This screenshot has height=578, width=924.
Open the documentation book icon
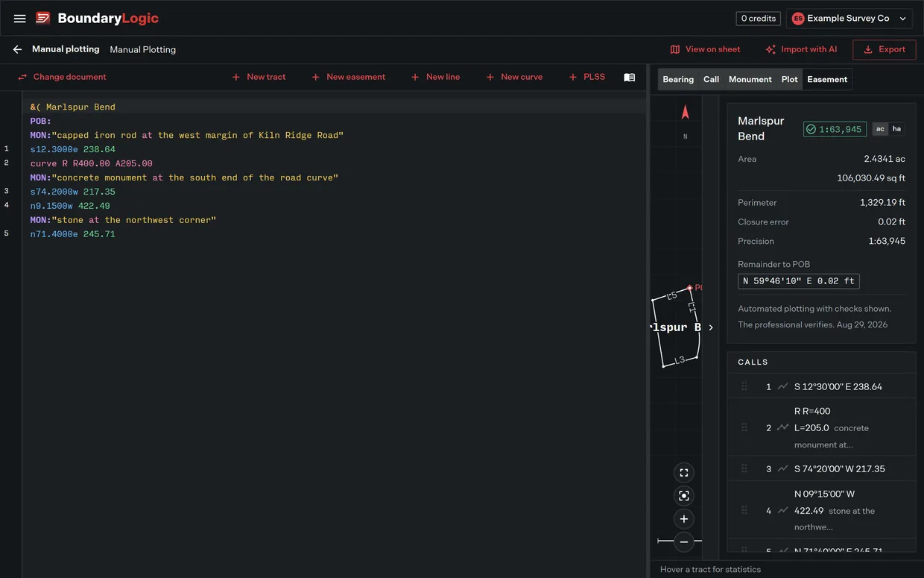pos(630,78)
